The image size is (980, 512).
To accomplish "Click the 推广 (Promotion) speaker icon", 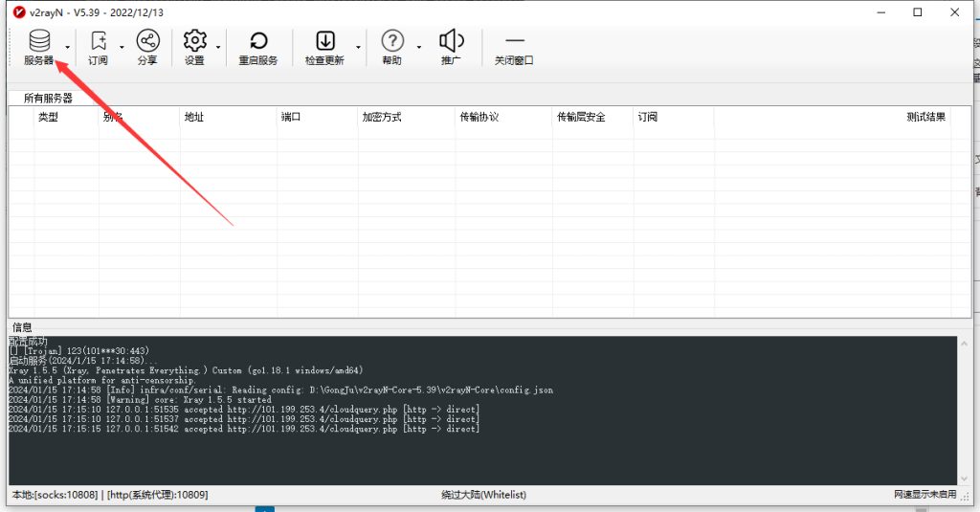I will (452, 48).
